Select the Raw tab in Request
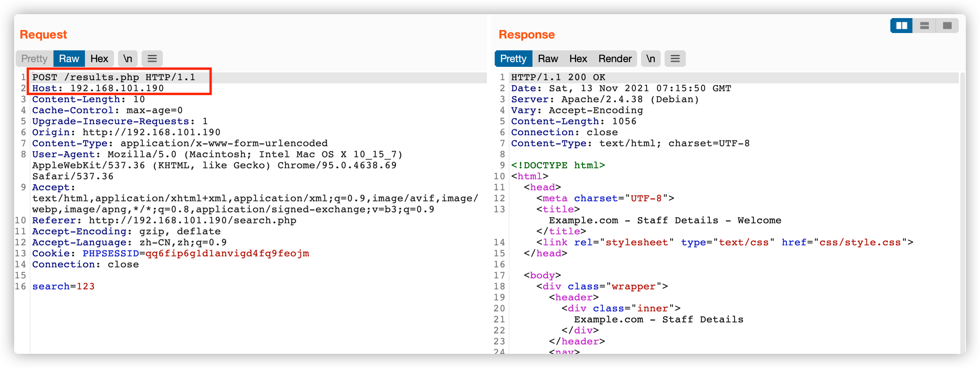Viewport: 980px width, 368px height. [69, 59]
